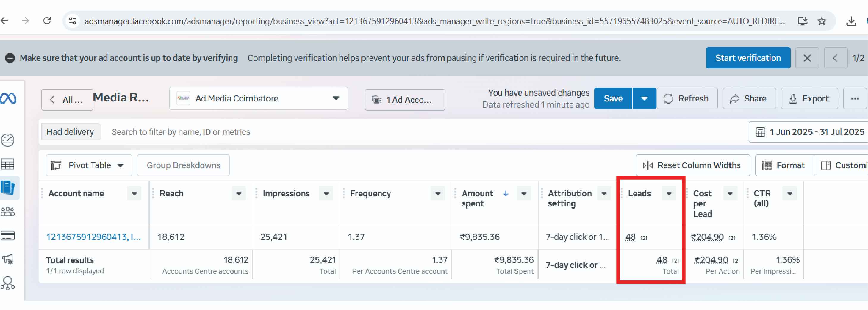Click the megaphone advertising settings icon

[x=8, y=259]
